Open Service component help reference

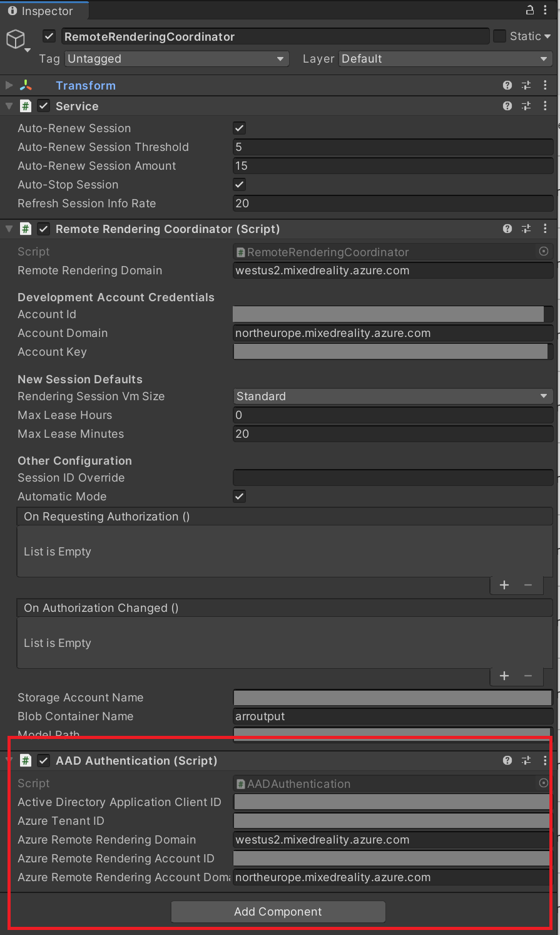(507, 106)
